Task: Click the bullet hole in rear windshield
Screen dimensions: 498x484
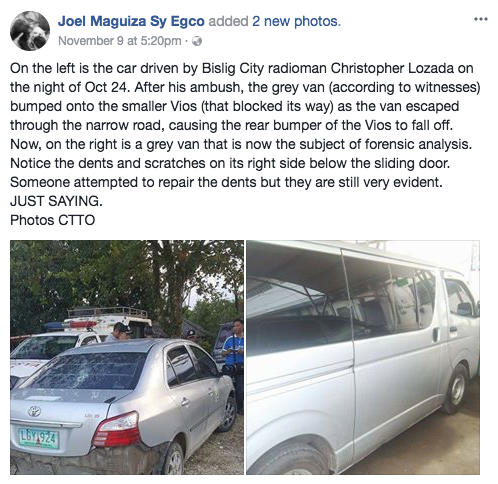Action: click(81, 380)
